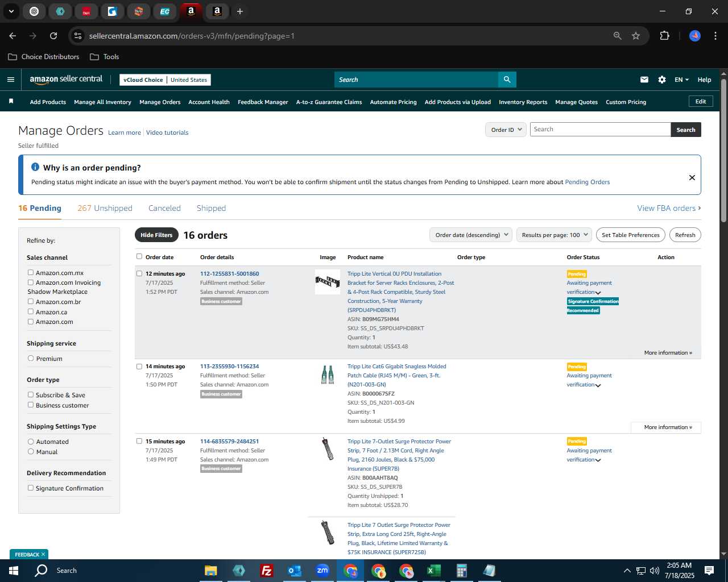Open the Windows notification center icon
Viewport: 728px width, 582px height.
709,571
